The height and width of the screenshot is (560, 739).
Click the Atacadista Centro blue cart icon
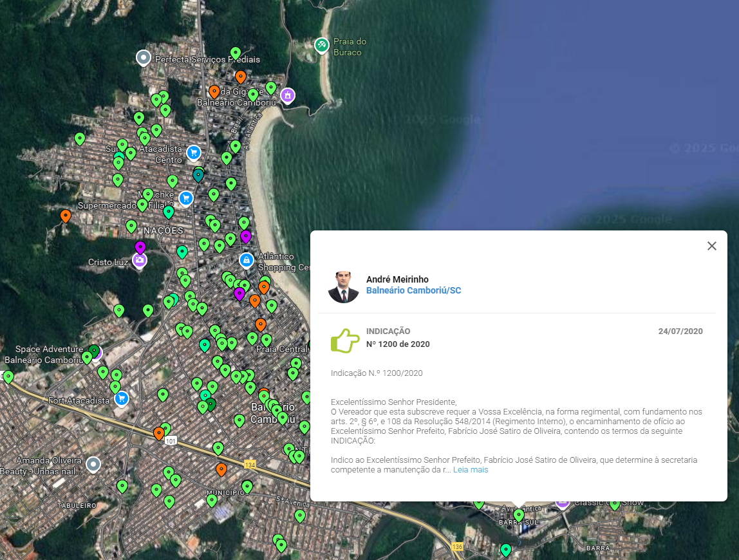tap(193, 153)
